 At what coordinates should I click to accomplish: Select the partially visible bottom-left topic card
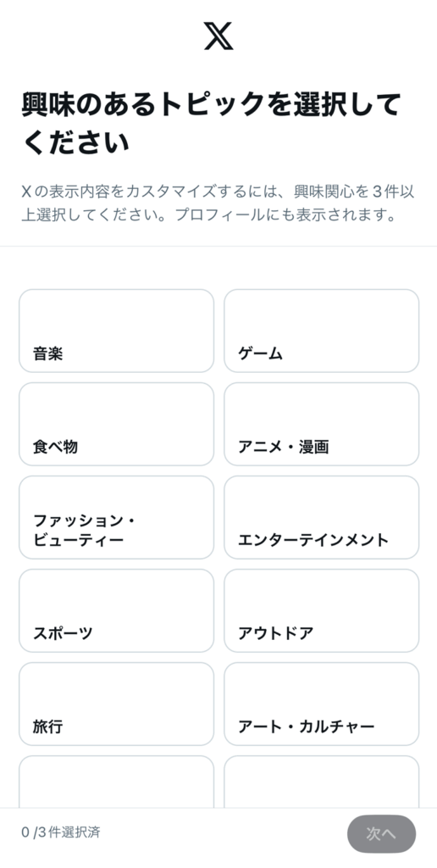pos(116,781)
